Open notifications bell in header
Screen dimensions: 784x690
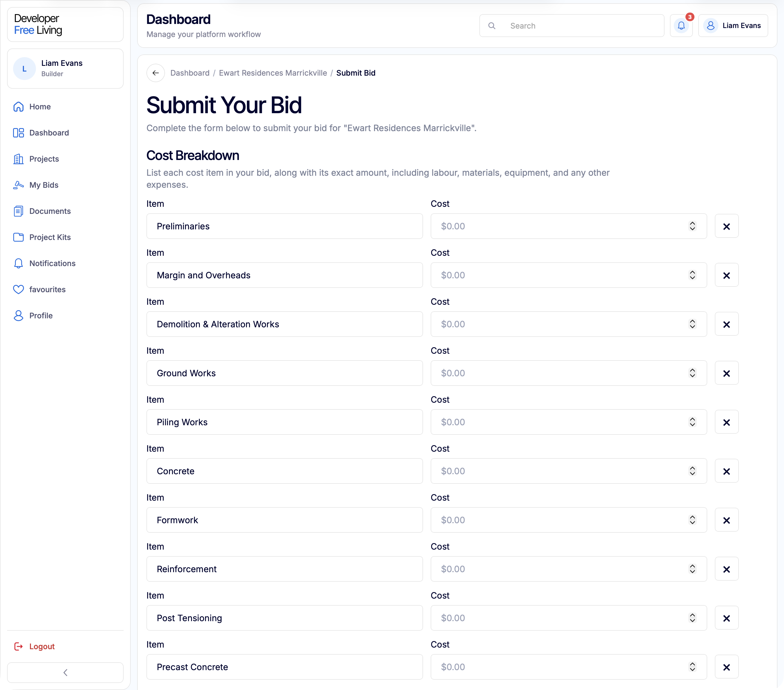click(x=681, y=26)
